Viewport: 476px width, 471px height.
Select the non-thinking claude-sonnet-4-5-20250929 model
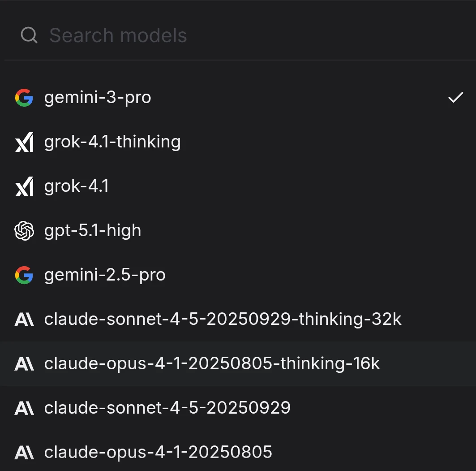click(167, 408)
